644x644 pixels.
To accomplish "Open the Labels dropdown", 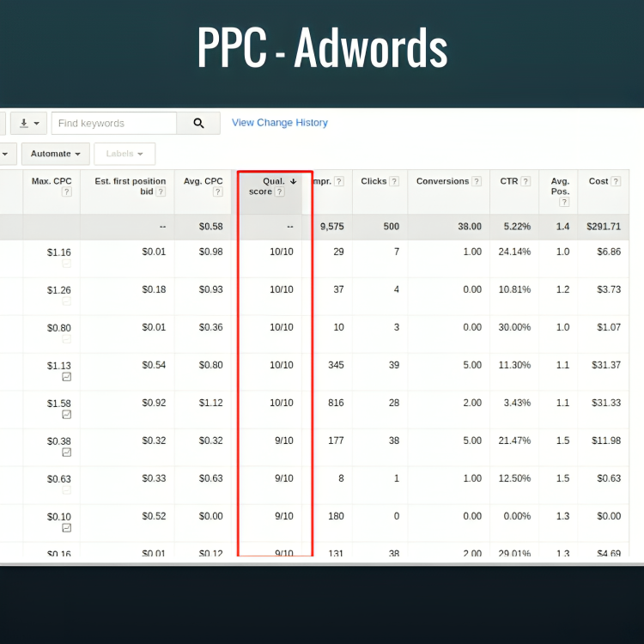I will click(x=125, y=154).
